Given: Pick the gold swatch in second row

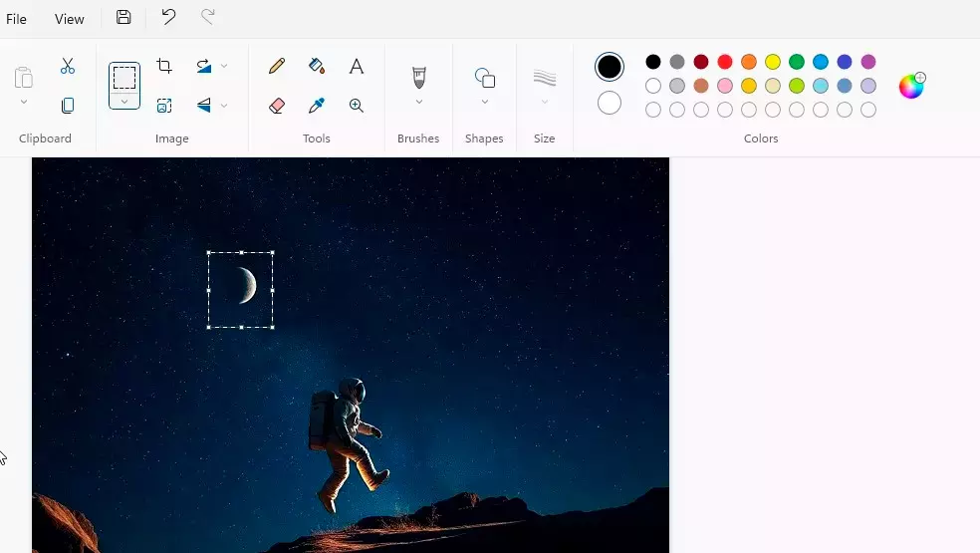Looking at the screenshot, I should 749,86.
